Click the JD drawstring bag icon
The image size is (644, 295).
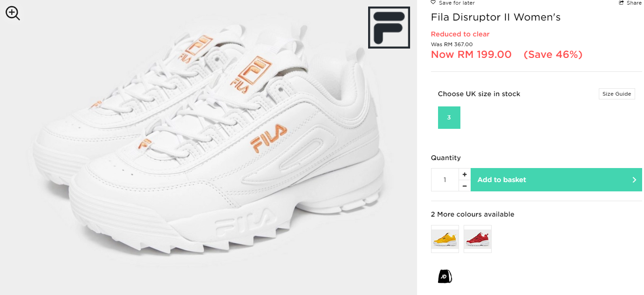click(445, 276)
